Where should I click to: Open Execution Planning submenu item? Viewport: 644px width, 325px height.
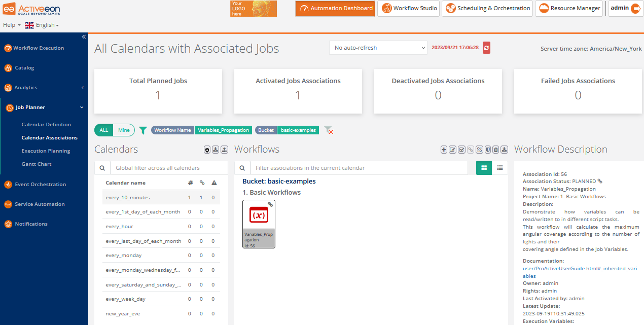(x=46, y=151)
